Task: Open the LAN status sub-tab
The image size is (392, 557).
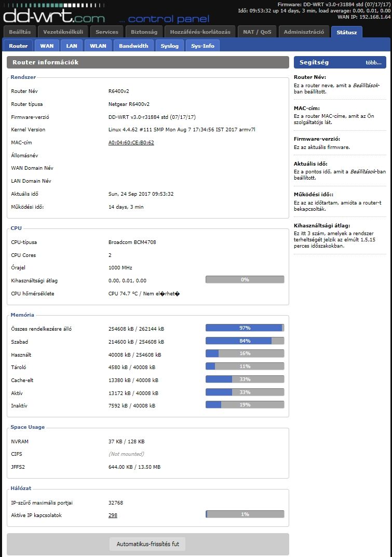Action: (72, 46)
